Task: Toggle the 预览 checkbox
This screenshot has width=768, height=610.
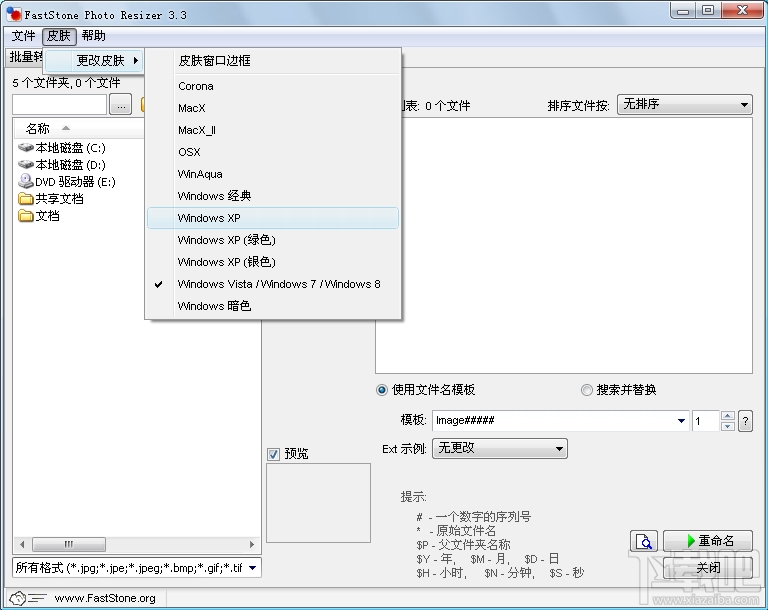Action: [273, 454]
